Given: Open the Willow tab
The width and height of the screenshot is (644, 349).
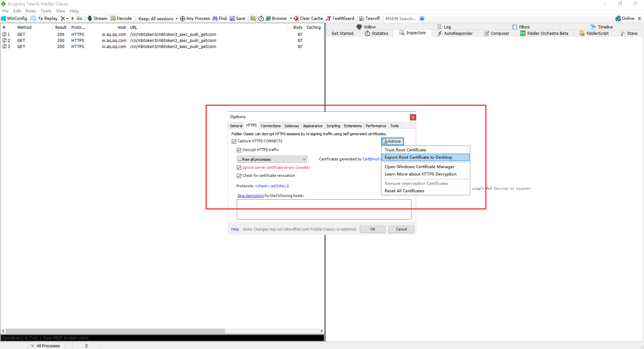Looking at the screenshot, I should click(x=366, y=27).
